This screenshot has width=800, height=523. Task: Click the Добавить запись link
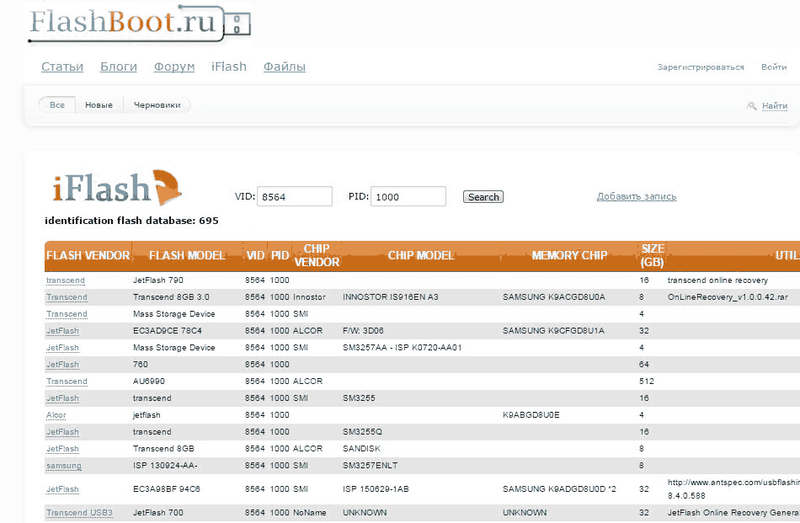point(637,196)
